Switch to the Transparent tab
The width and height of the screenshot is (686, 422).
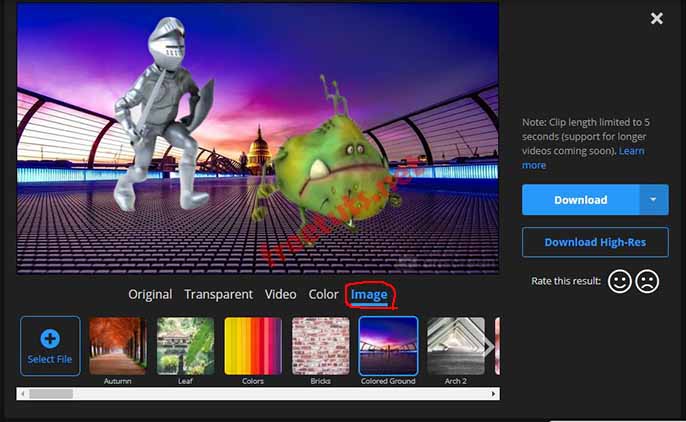218,294
